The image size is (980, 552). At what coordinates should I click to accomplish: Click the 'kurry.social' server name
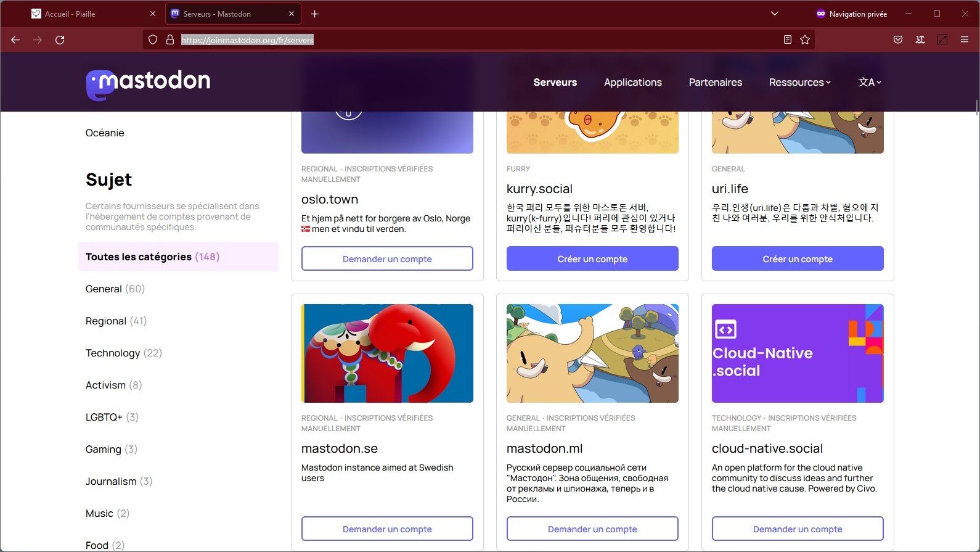[x=539, y=189]
